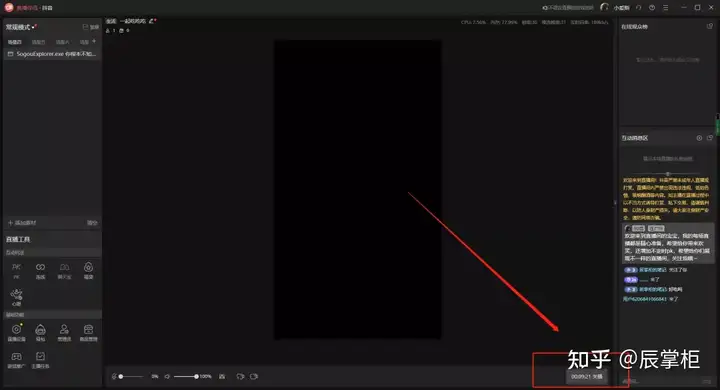Click the speaker announcement notice in title bar
The height and width of the screenshot is (390, 720).
(x=568, y=8)
